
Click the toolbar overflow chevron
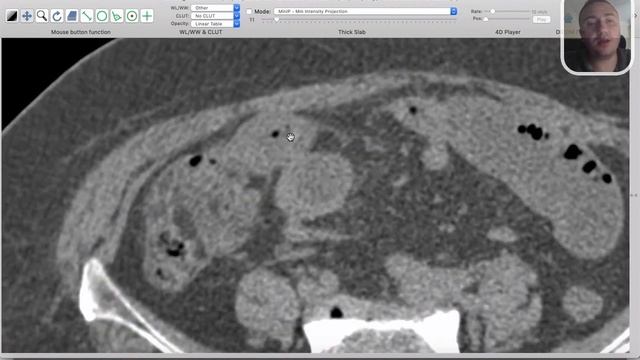pyautogui.click(x=636, y=16)
